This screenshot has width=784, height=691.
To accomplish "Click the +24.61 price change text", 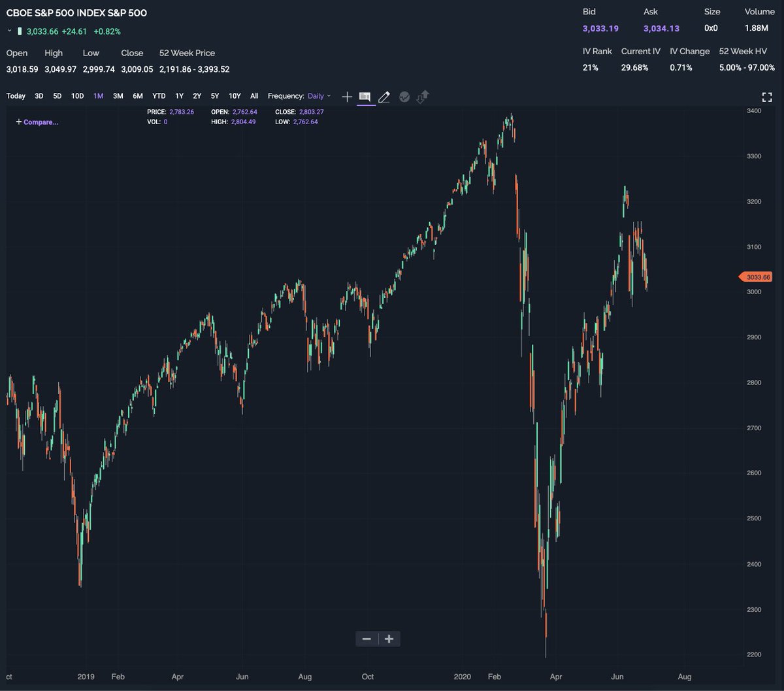I will (x=74, y=31).
